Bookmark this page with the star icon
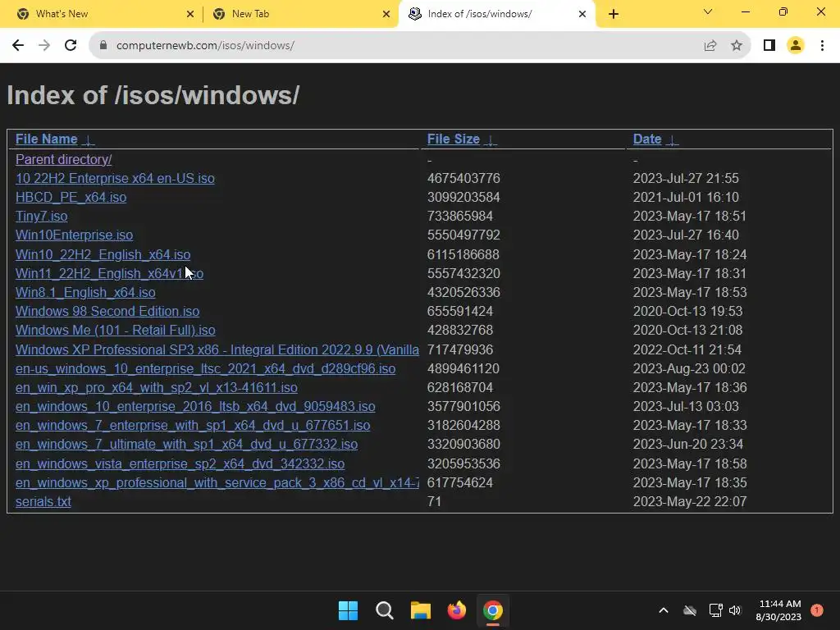This screenshot has width=840, height=630. [737, 46]
